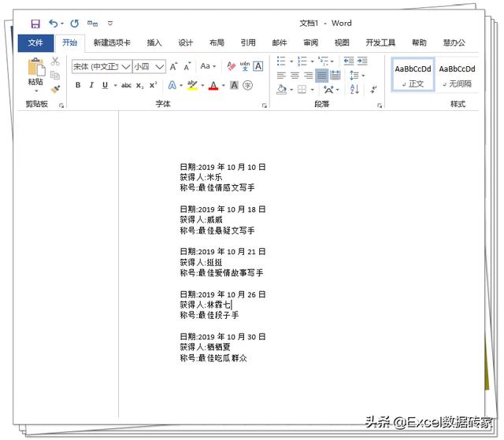Toggle strikethrough formatting
This screenshot has height=440, width=504.
(126, 85)
